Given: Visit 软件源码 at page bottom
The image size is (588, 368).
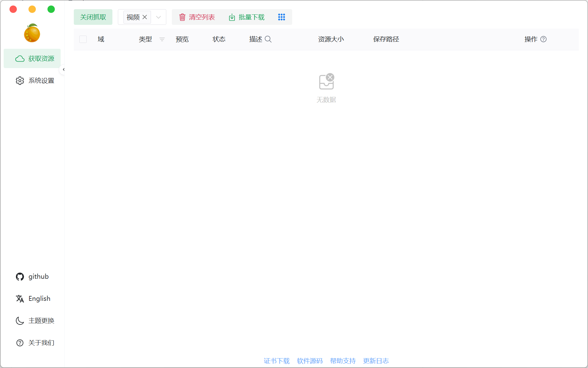Looking at the screenshot, I should pyautogui.click(x=309, y=361).
